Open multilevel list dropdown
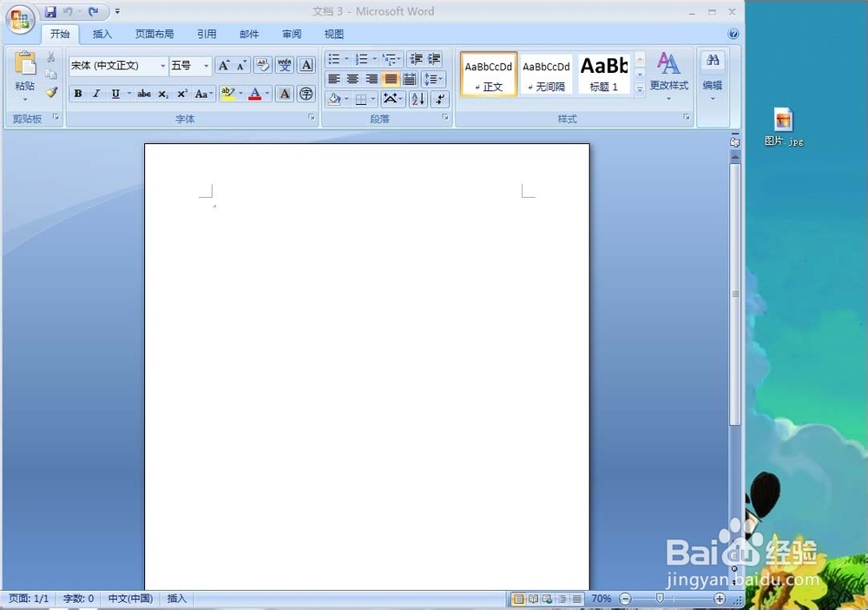The height and width of the screenshot is (610, 868). (x=392, y=59)
